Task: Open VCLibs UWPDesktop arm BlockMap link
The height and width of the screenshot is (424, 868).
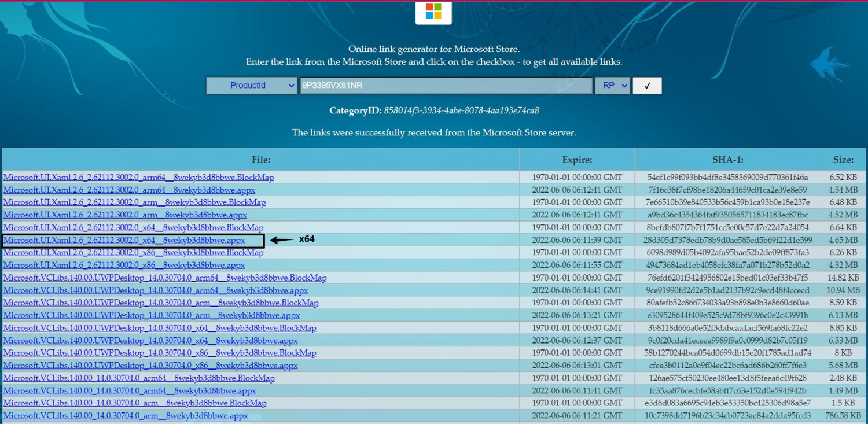Action: 161,303
